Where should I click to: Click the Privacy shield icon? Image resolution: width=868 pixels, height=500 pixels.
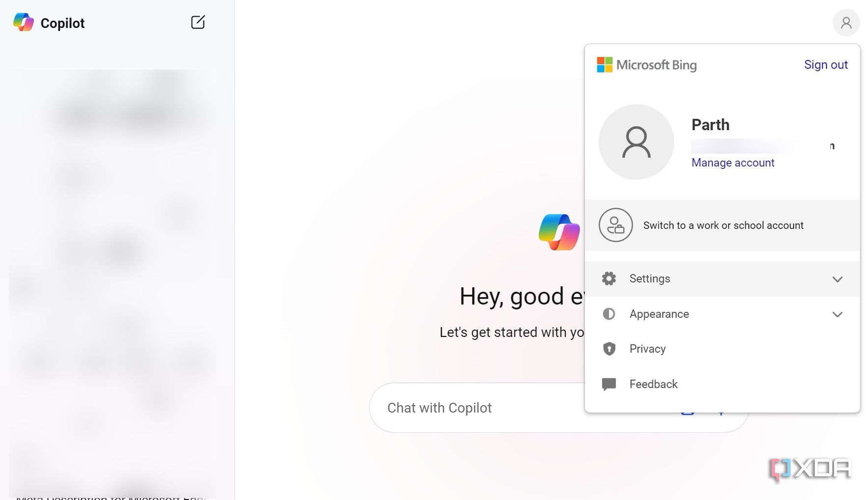[x=609, y=349]
